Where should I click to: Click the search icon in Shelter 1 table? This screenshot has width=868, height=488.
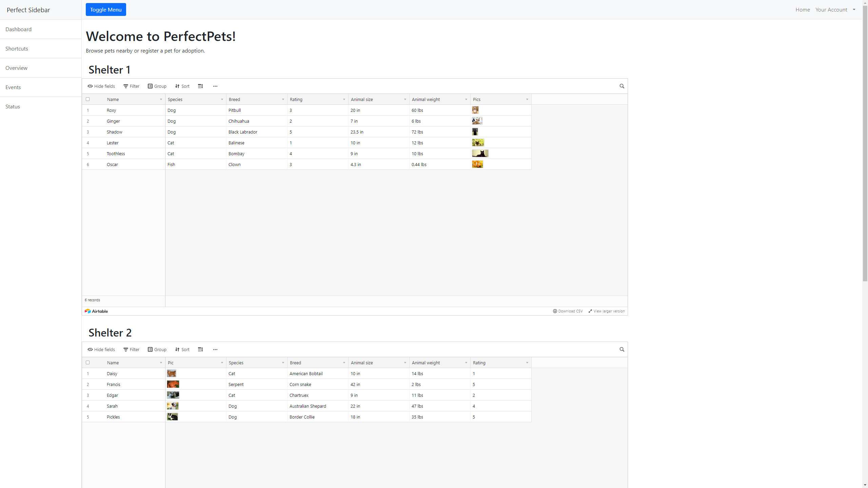(x=622, y=86)
